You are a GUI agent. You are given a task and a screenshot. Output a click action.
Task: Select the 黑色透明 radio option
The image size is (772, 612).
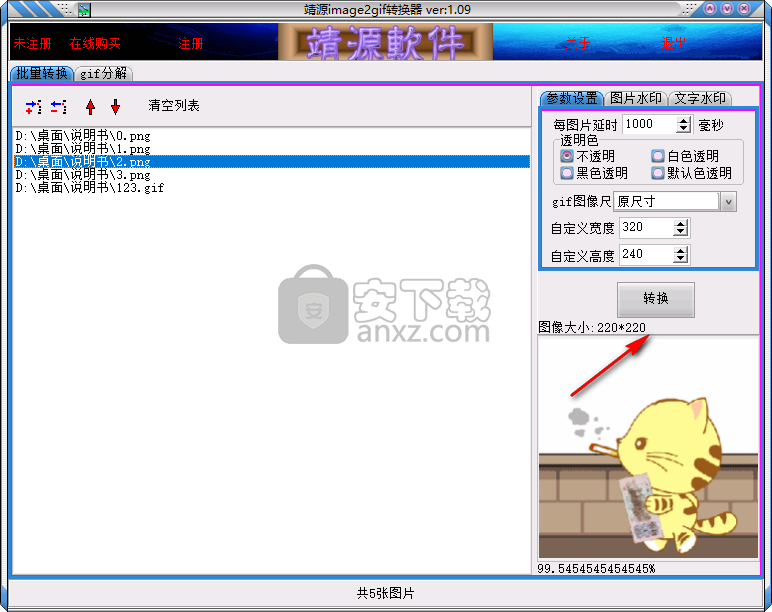(567, 173)
